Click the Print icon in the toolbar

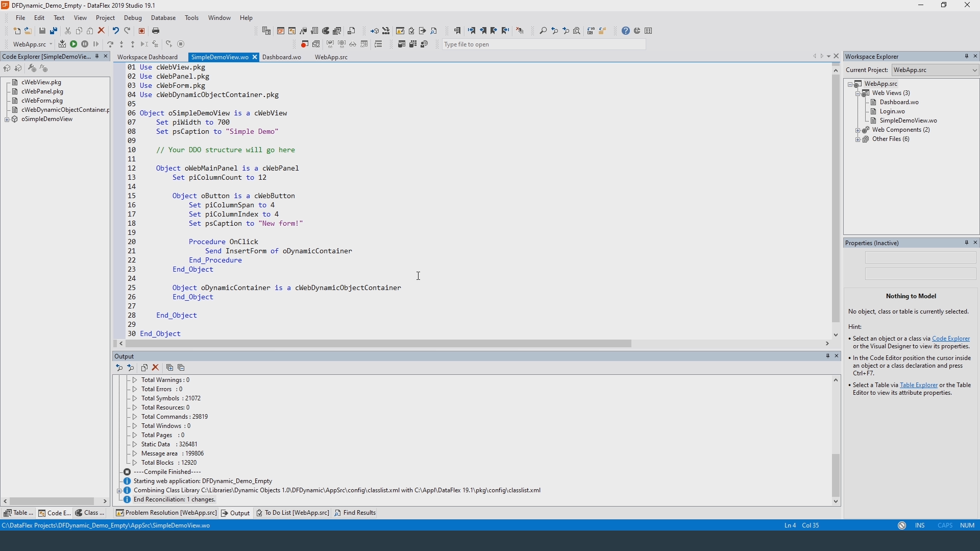coord(156,31)
